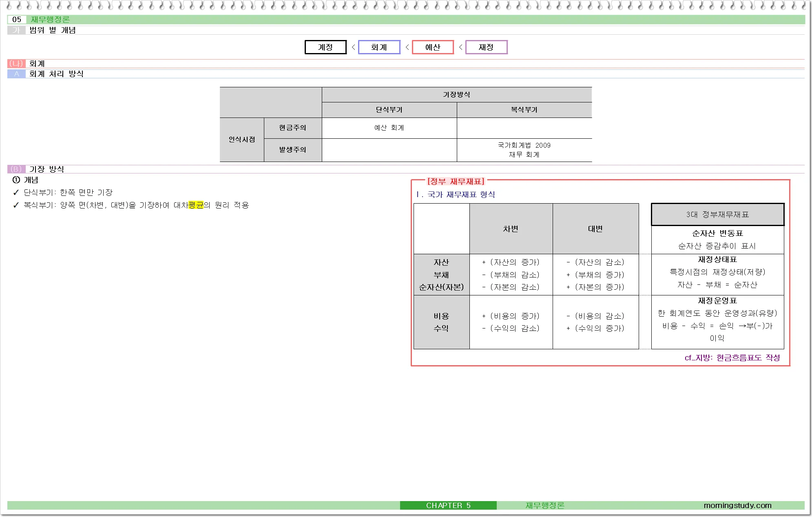Viewport: 812px width, 517px height.
Task: Click the (나) section marker
Action: [x=16, y=64]
